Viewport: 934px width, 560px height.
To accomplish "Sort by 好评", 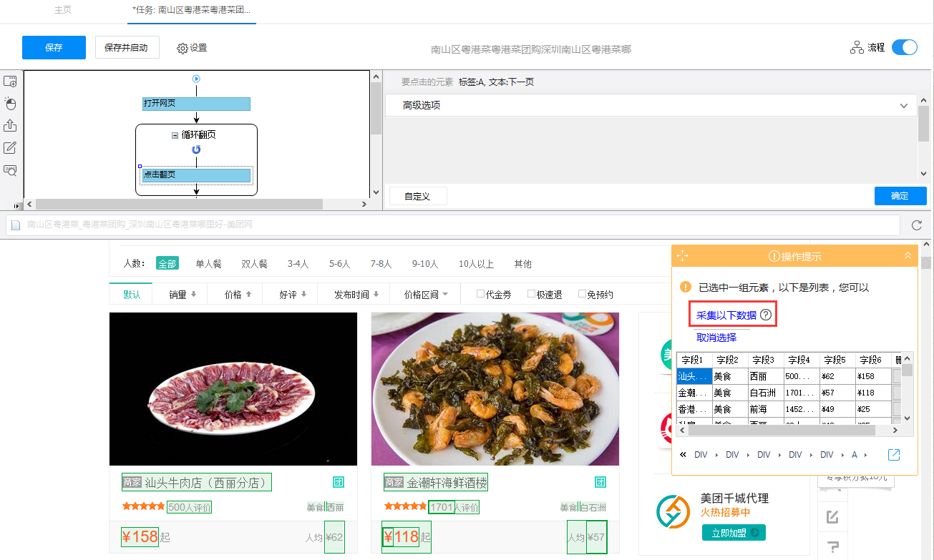I will (293, 294).
